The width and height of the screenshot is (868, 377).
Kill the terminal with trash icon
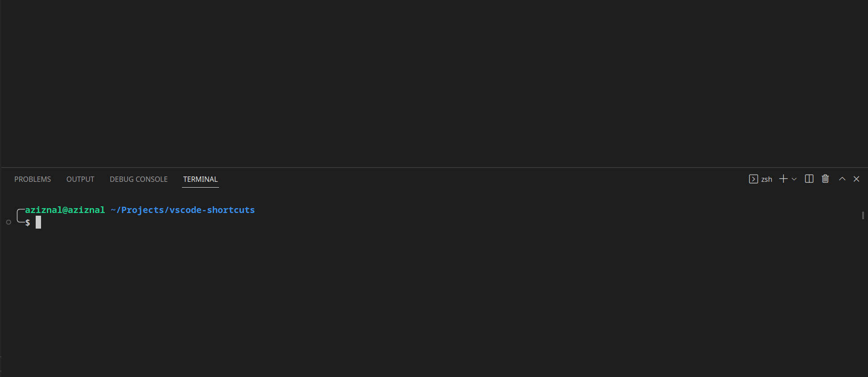pos(825,179)
